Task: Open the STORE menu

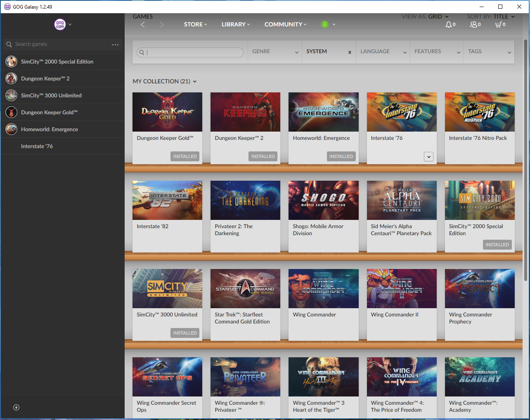Action: (195, 24)
